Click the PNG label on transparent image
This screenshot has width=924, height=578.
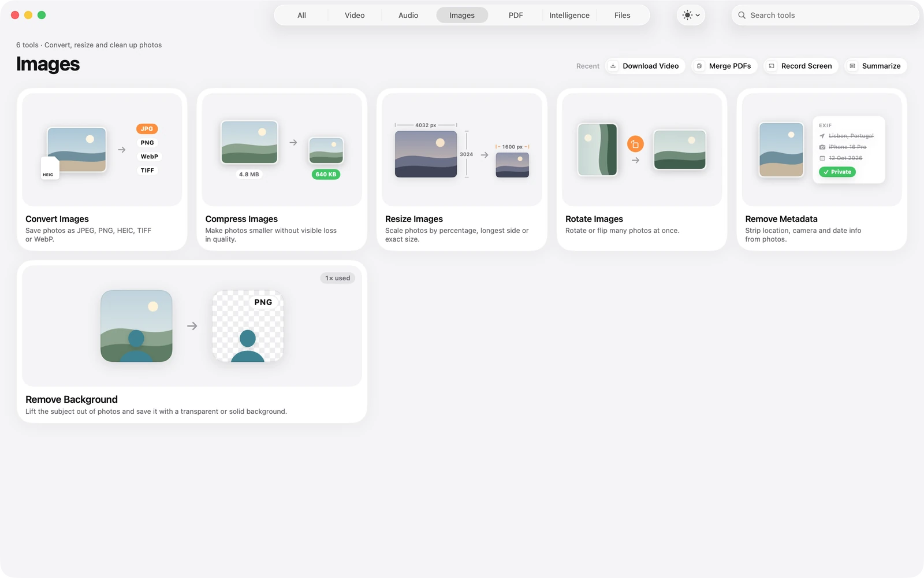[263, 302]
